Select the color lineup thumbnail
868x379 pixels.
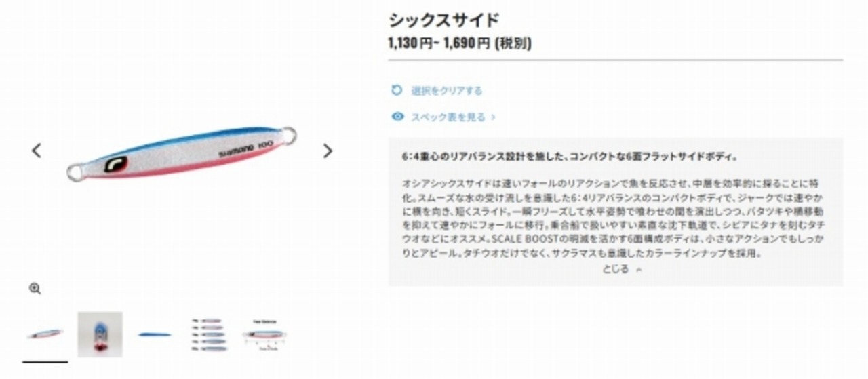[210, 334]
